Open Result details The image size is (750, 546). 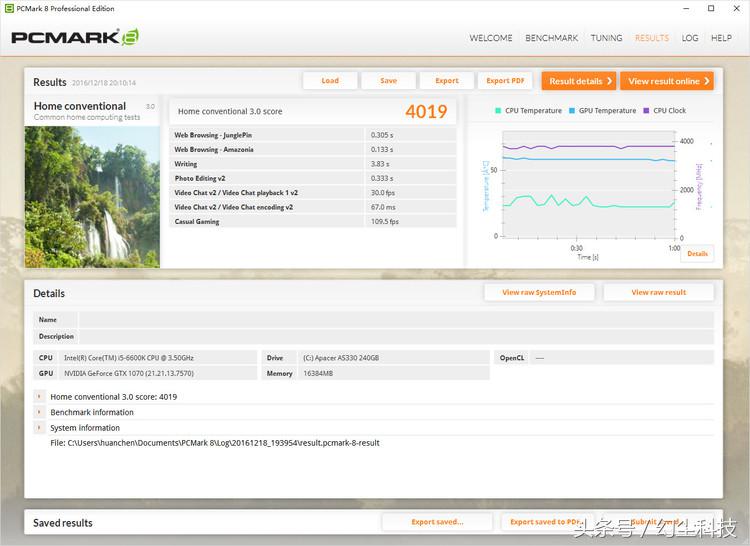(578, 81)
